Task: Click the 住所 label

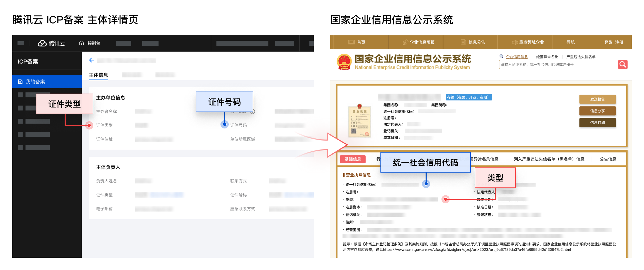Action: click(x=350, y=222)
